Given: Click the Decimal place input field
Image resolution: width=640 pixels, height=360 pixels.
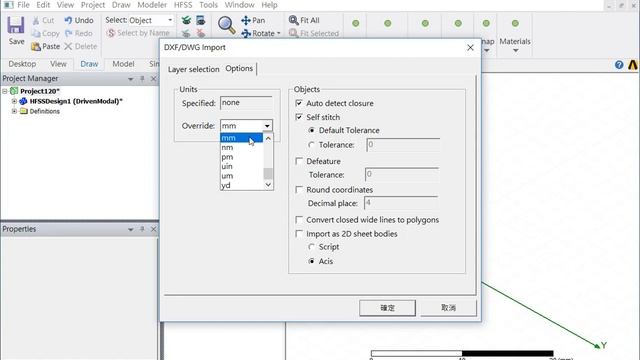Looking at the screenshot, I should click(x=401, y=203).
